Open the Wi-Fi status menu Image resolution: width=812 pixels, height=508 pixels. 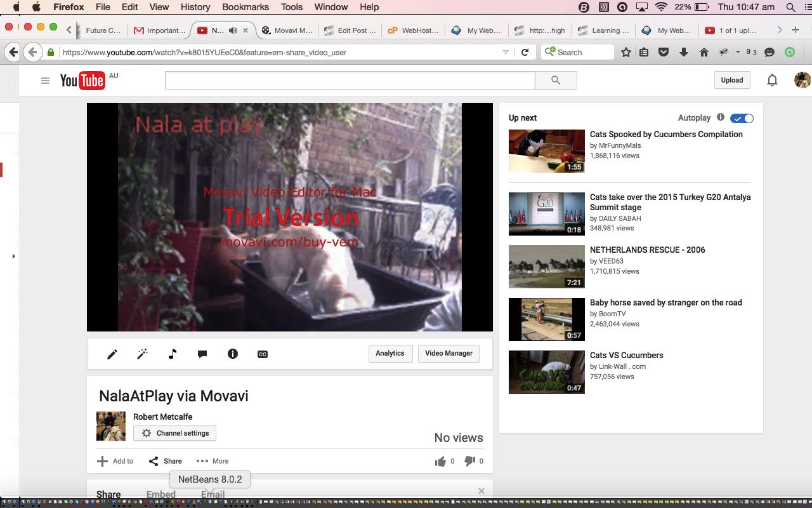click(x=661, y=7)
